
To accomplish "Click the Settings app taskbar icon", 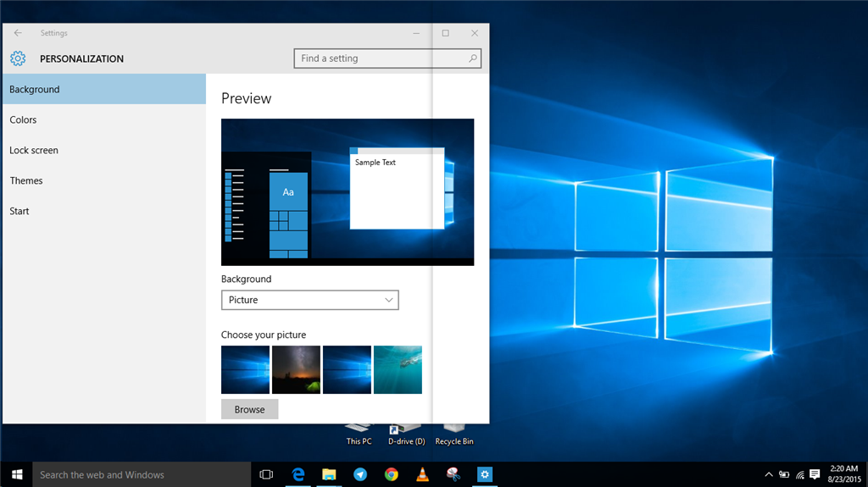I will (x=484, y=474).
